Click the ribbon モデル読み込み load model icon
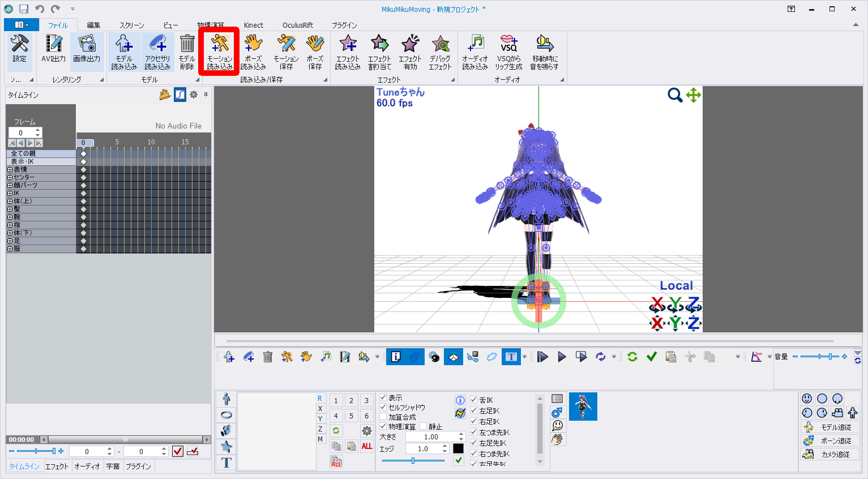Viewport: 868px width, 479px height. 124,52
